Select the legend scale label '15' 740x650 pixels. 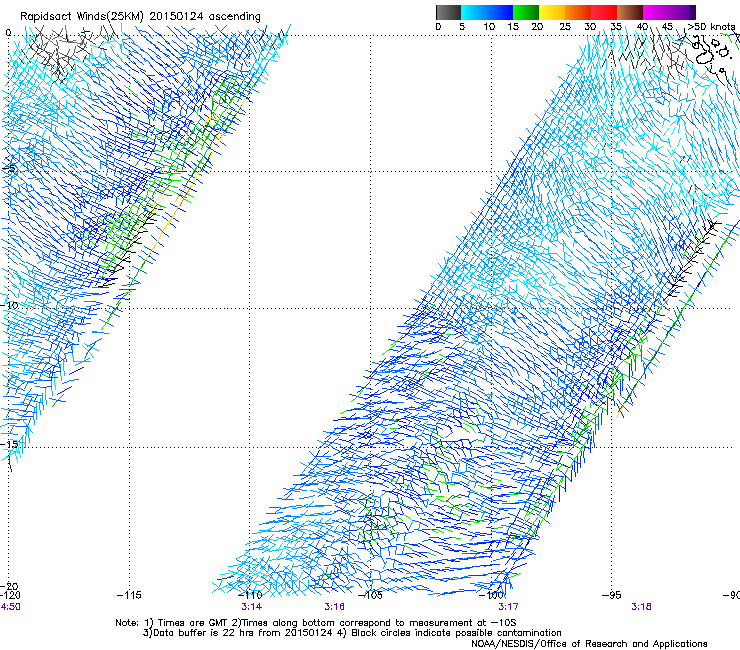click(x=513, y=26)
